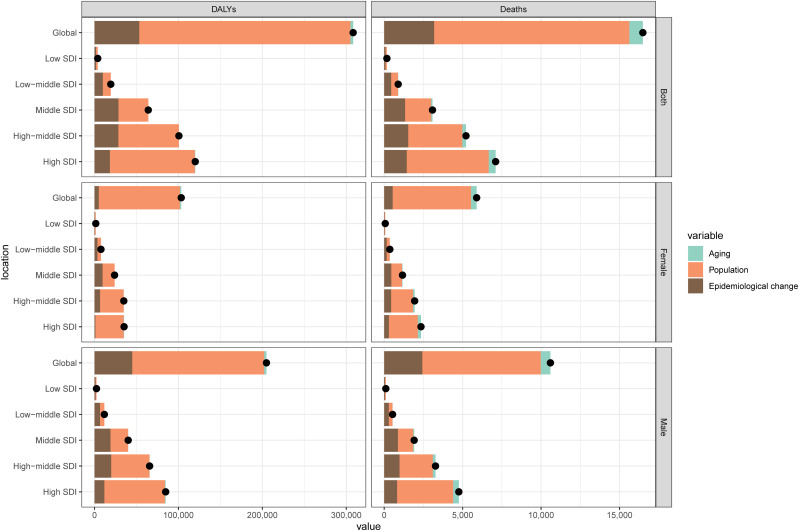The height and width of the screenshot is (531, 799).
Task: Click the Aging legend color swatch
Action: point(695,253)
